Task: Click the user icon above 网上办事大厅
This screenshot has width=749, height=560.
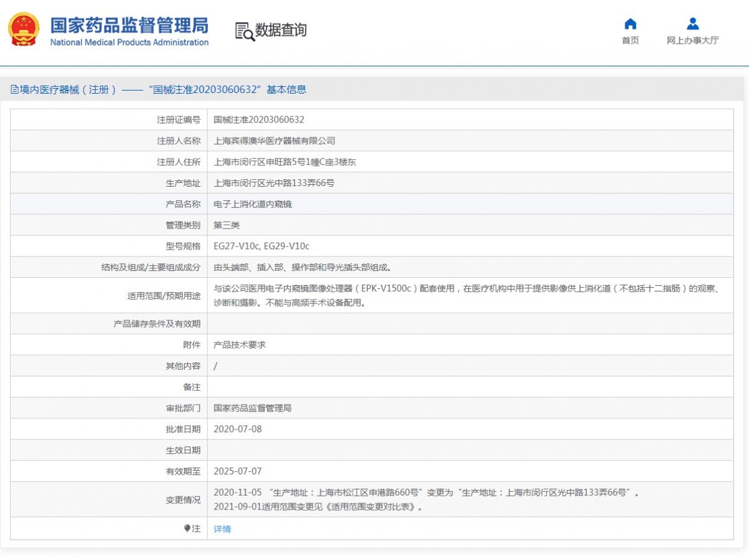Action: click(692, 24)
